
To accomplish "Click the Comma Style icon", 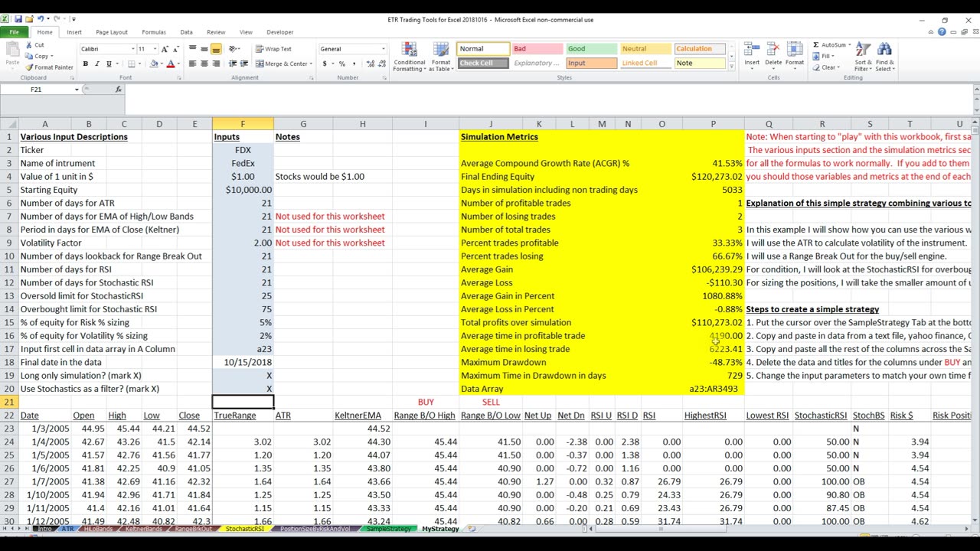I will [353, 64].
